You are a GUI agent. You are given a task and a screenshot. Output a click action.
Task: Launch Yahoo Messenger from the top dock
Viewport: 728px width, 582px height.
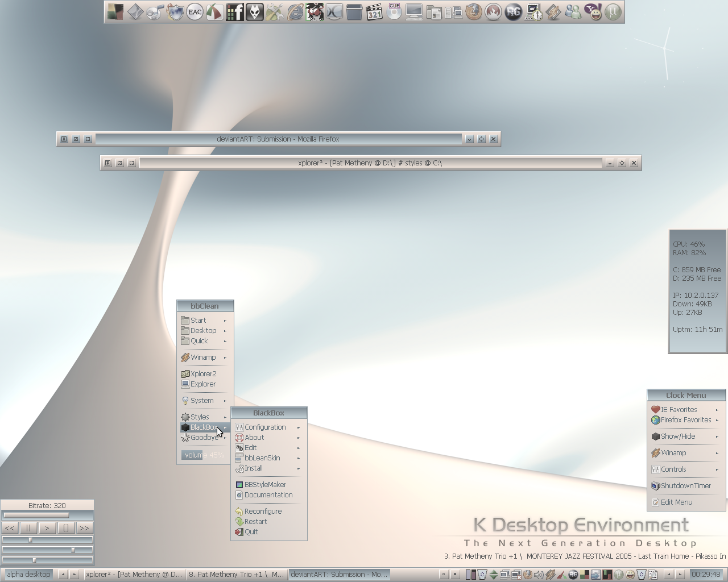[593, 12]
